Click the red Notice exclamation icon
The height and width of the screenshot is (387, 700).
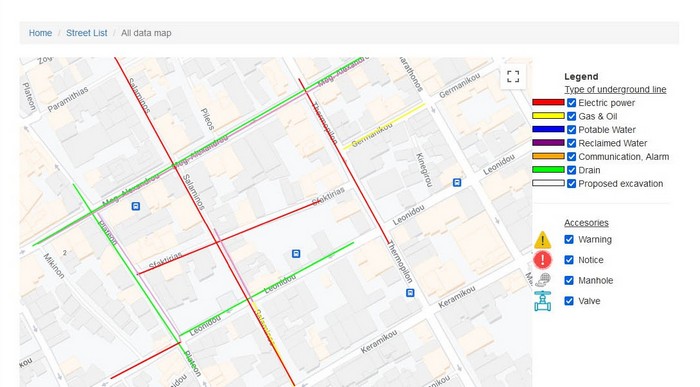click(542, 260)
